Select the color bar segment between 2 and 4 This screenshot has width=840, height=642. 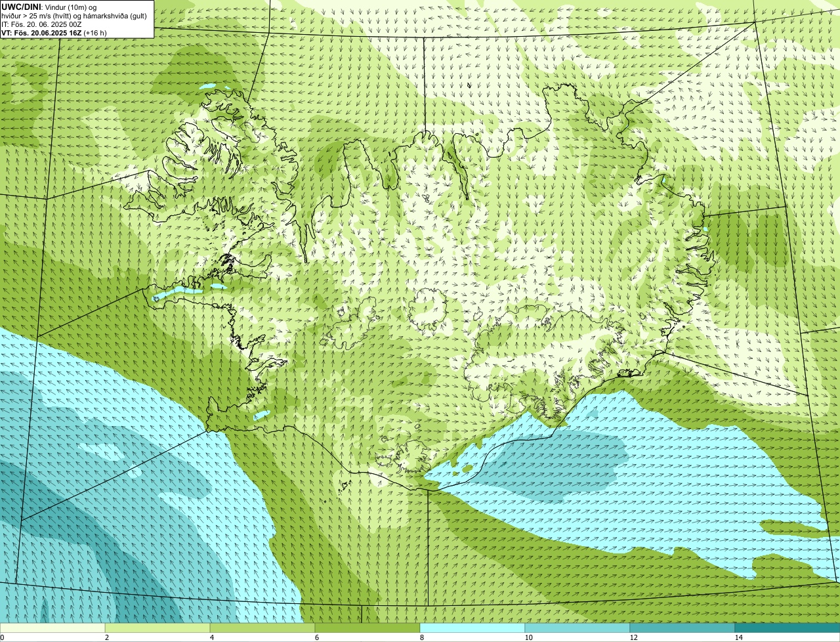pos(157,628)
